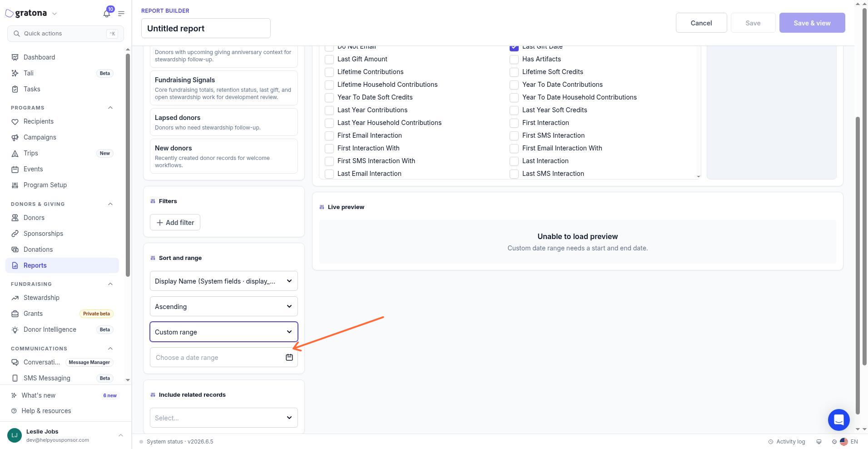This screenshot has height=449, width=868.
Task: Check First SMS Interaction With field
Action: [x=329, y=161]
